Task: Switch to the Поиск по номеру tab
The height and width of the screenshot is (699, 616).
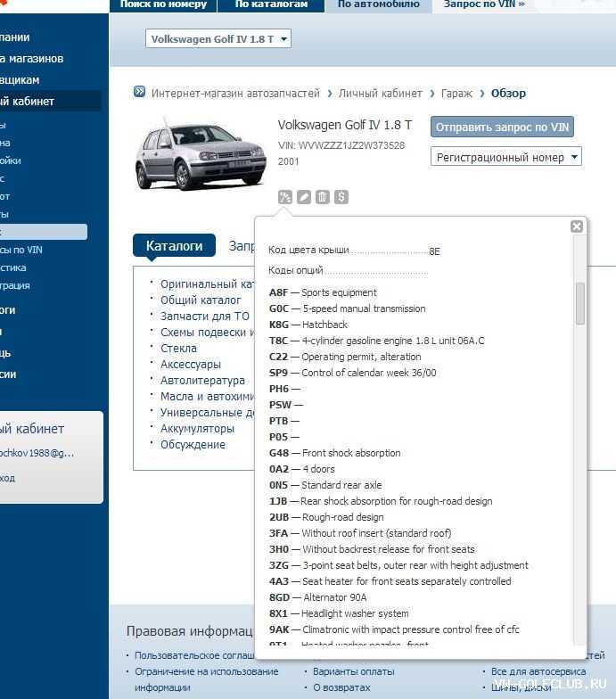Action: tap(163, 4)
